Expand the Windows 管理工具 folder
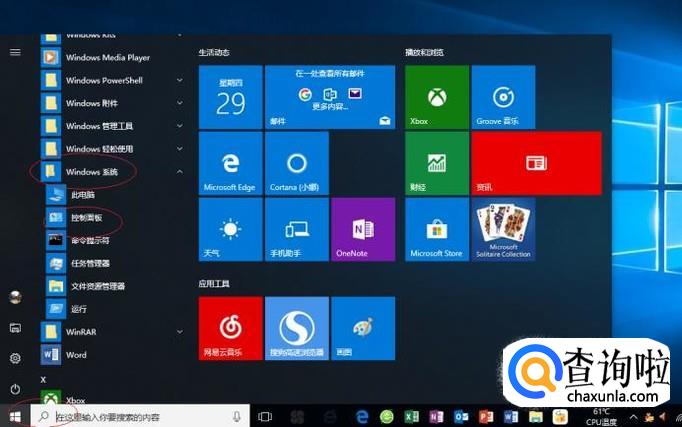 coord(180,126)
